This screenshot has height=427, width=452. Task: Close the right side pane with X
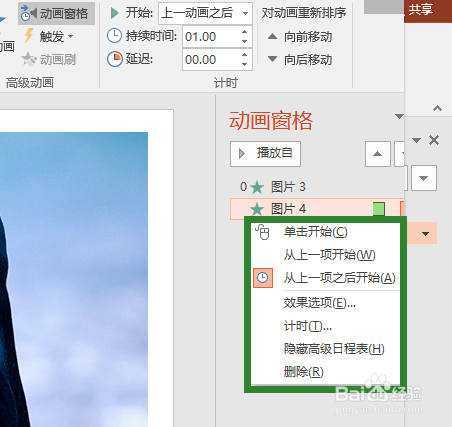[x=434, y=140]
